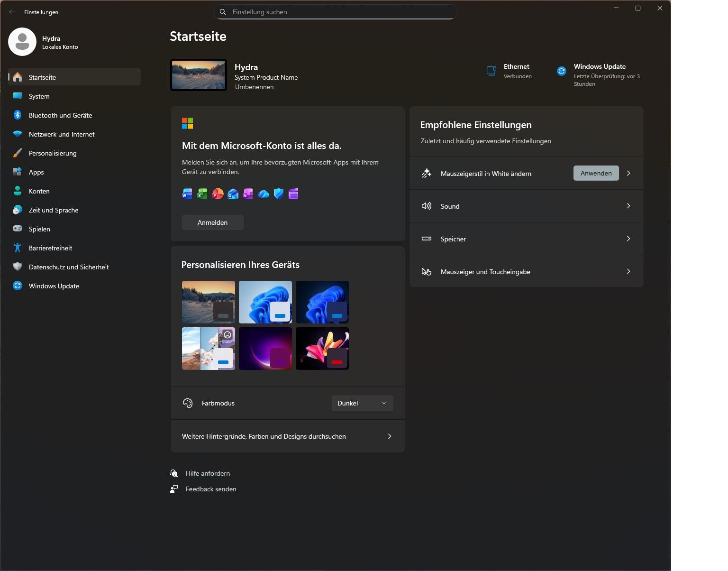Click the Apps icon in sidebar
Image resolution: width=728 pixels, height=571 pixels.
pos(18,172)
